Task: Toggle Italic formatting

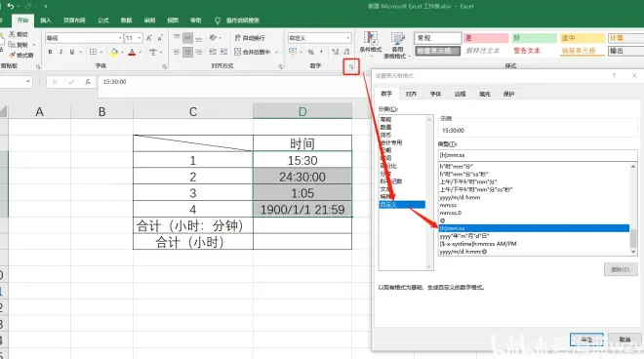Action: click(60, 52)
